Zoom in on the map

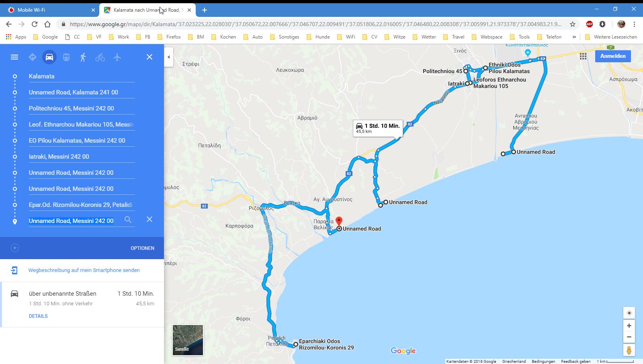click(x=629, y=326)
